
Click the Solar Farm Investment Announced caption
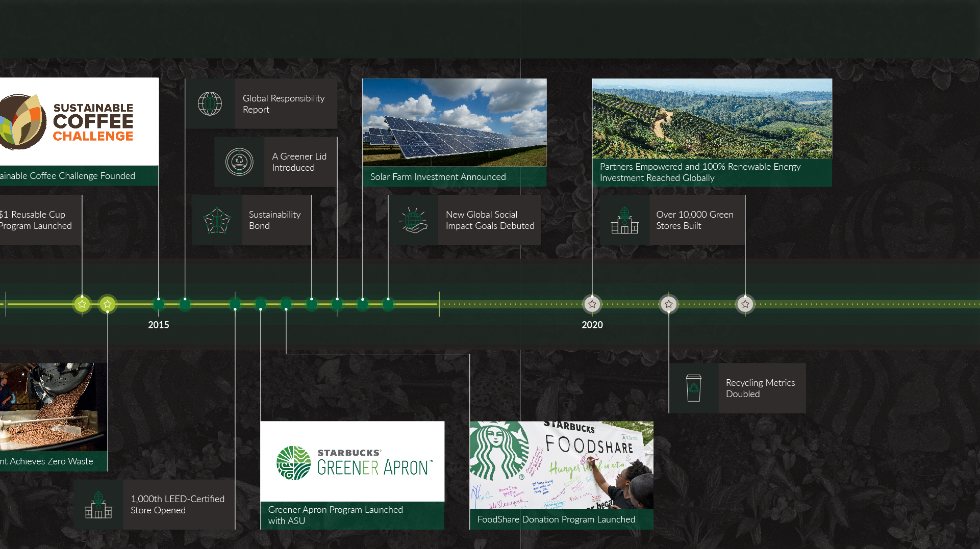click(x=438, y=177)
